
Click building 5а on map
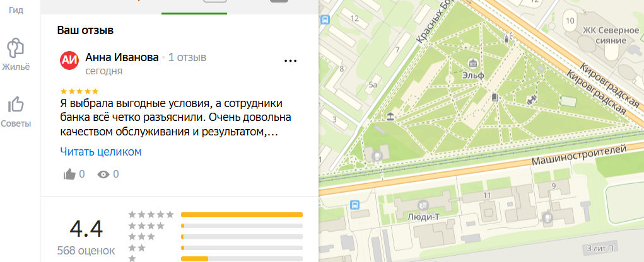(373, 85)
